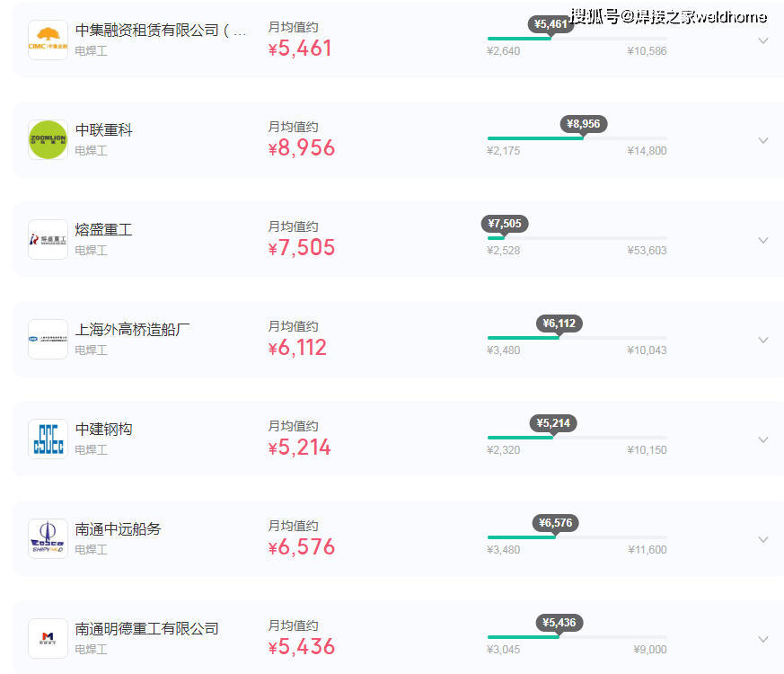Expand the 熔盛重工 row chevron
This screenshot has width=784, height=674.
pos(763,240)
